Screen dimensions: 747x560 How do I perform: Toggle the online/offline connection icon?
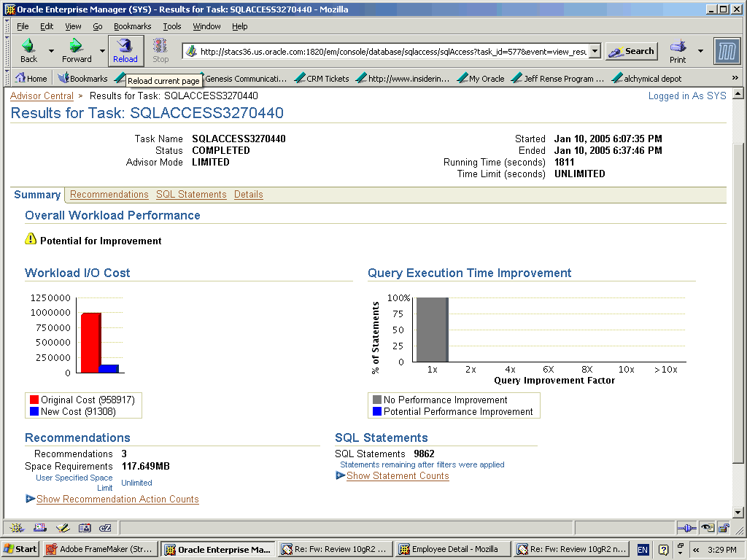[x=686, y=528]
